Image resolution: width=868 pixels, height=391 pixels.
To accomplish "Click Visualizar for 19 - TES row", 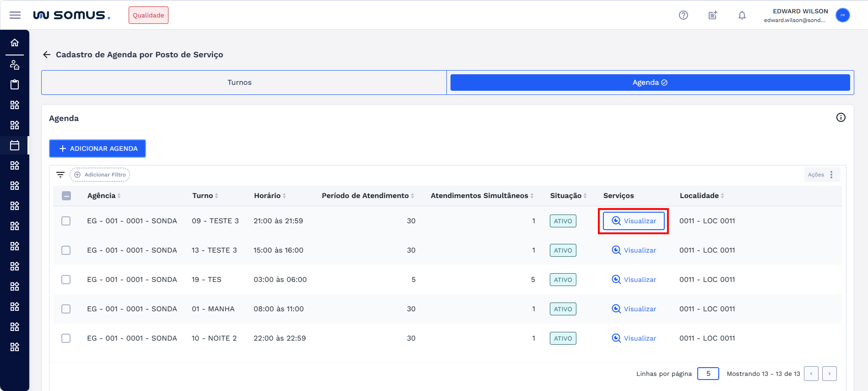I will pos(633,280).
